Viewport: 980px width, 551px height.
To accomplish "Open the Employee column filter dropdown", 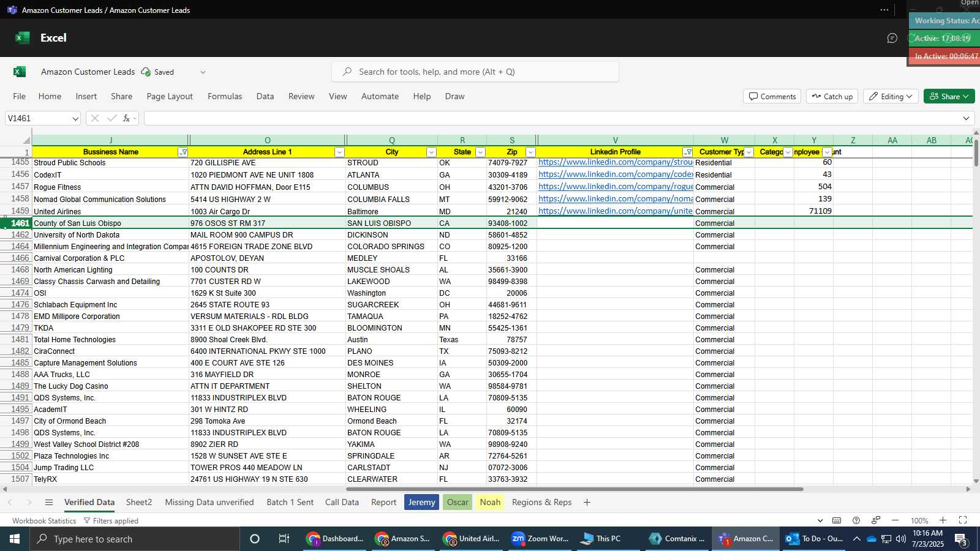I will 827,152.
